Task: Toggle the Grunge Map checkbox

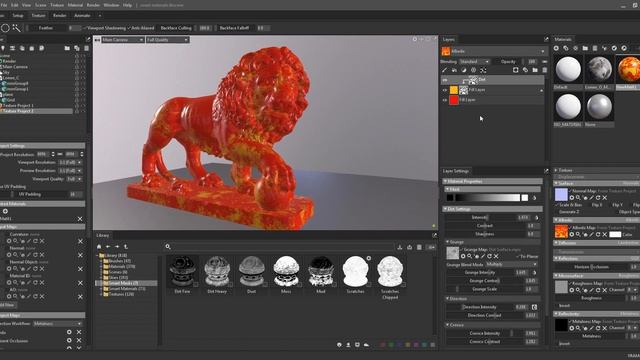Action: [x=462, y=249]
